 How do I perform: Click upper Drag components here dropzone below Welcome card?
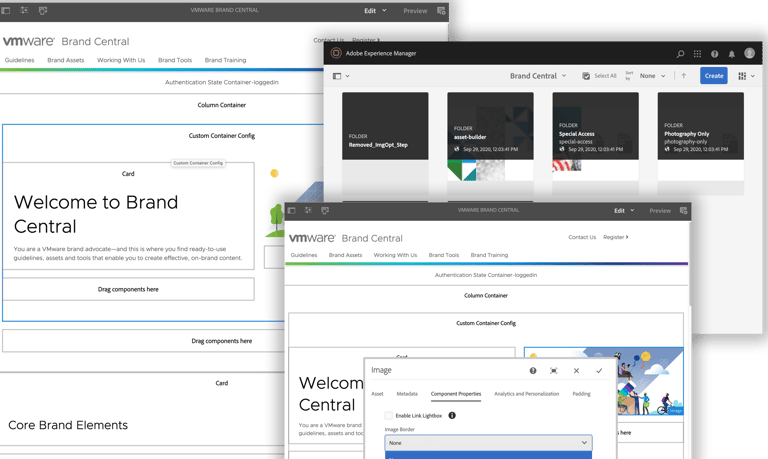click(128, 289)
